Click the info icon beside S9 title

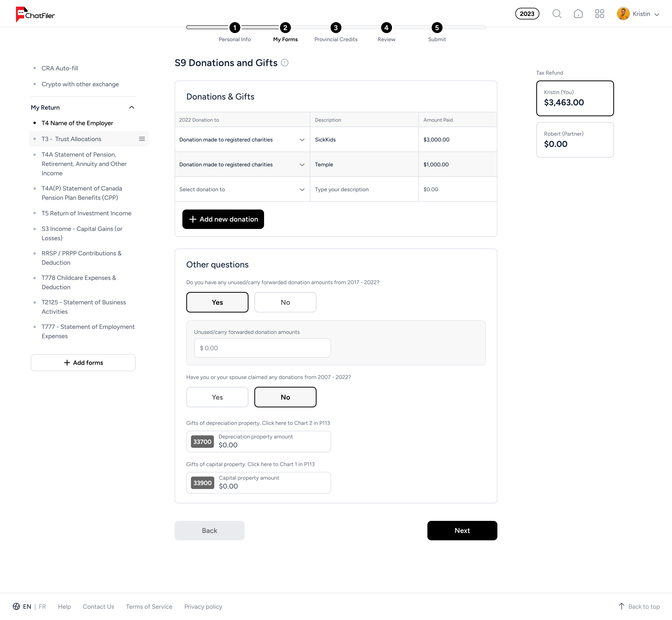pyautogui.click(x=285, y=63)
